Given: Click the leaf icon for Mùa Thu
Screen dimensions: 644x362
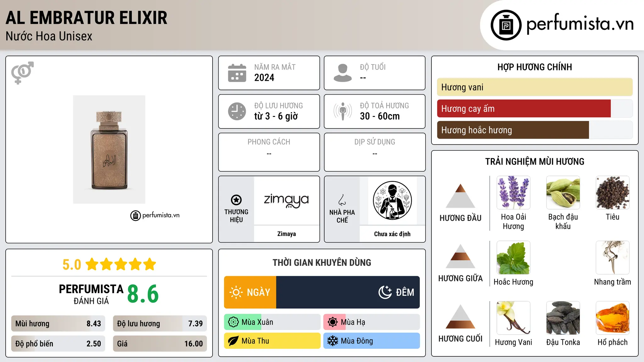Looking at the screenshot, I should [233, 341].
